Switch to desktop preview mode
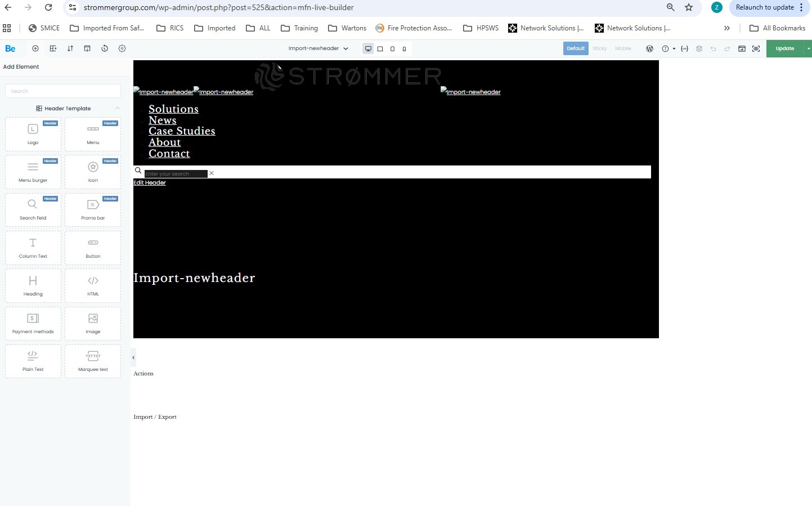 pos(368,48)
